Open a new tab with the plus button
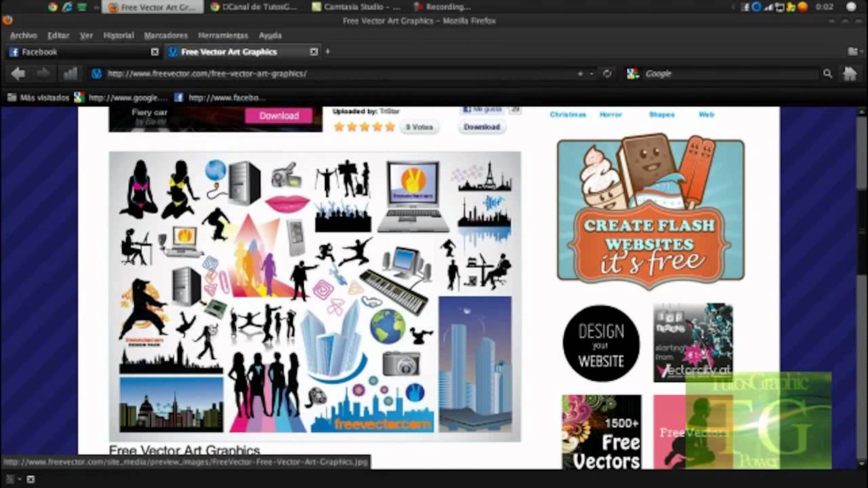The height and width of the screenshot is (488, 868). (328, 52)
